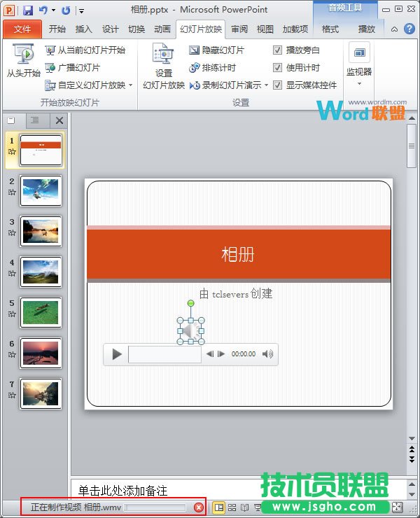The image size is (420, 518).
Task: Open Customize Quick Access Toolbar dropdown
Action: tap(81, 11)
